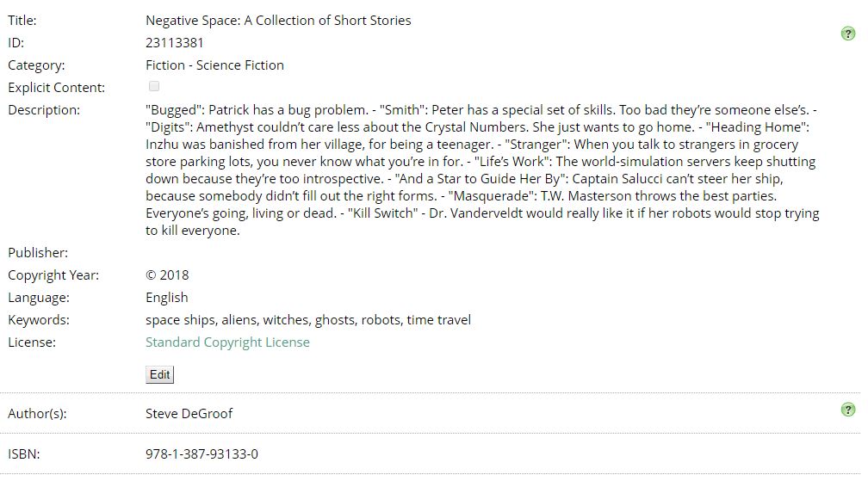Select the ID number 23113381
This screenshot has width=868, height=481.
175,42
